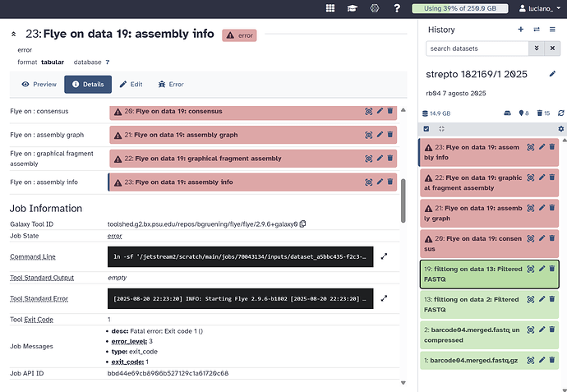This screenshot has height=392, width=567.
Task: Open history operations gear dropdown
Action: click(x=561, y=129)
